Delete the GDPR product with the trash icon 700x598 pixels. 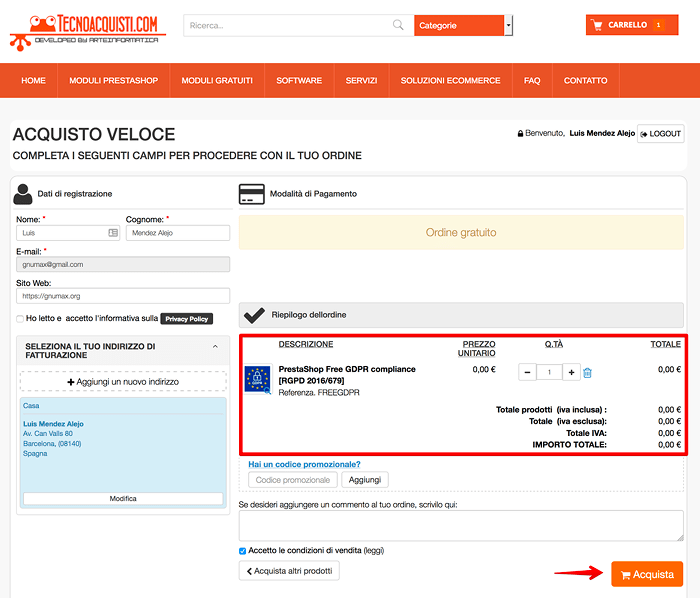588,373
